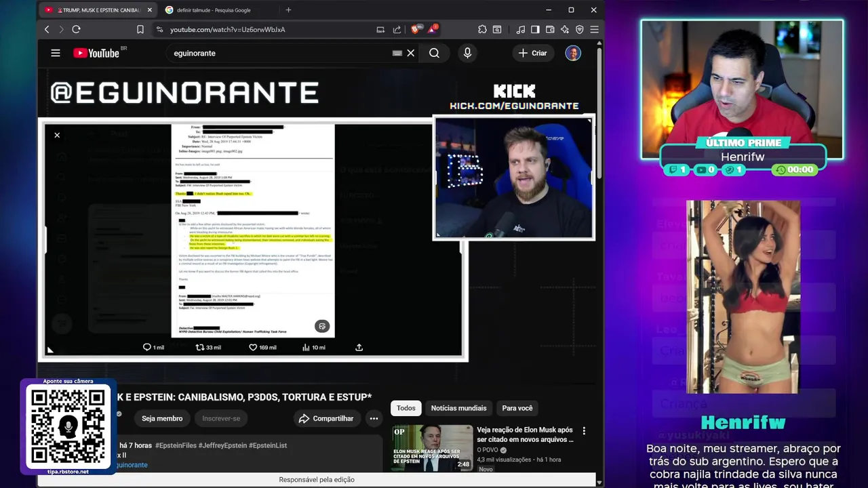The width and height of the screenshot is (868, 488).
Task: Toggle the browser sidebar panel
Action: point(535,29)
